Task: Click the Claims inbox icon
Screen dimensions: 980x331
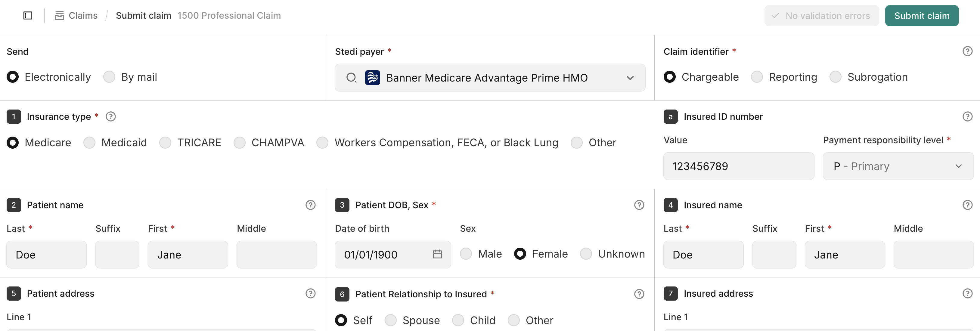Action: (x=59, y=16)
